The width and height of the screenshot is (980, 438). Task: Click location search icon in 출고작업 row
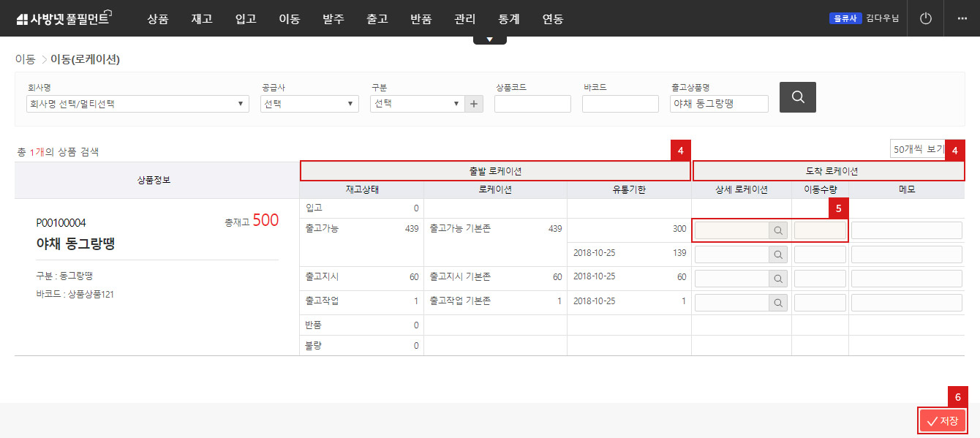pos(778,303)
